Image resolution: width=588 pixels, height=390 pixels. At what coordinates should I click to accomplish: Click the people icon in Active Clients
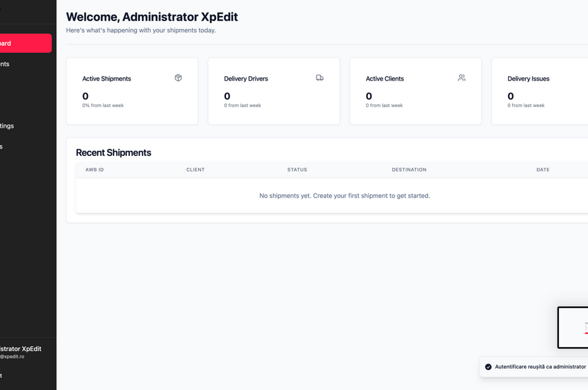point(461,78)
